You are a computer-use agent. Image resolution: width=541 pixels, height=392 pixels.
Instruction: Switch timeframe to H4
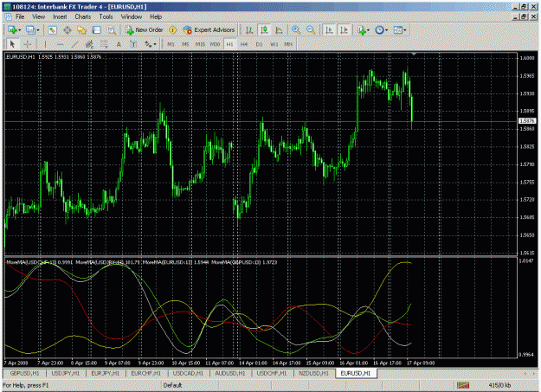click(x=244, y=44)
